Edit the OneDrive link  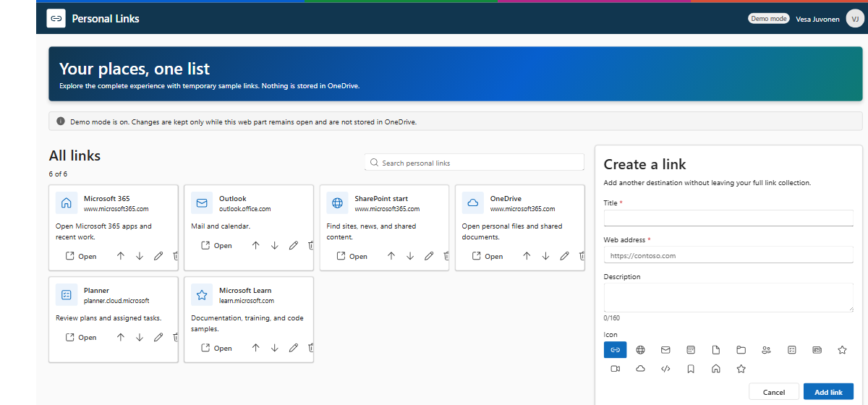[x=564, y=256]
